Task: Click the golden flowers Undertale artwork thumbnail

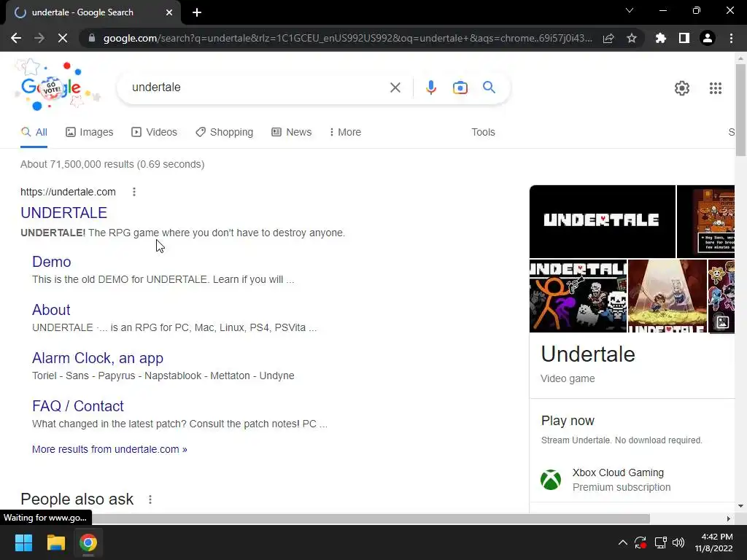Action: click(x=667, y=296)
